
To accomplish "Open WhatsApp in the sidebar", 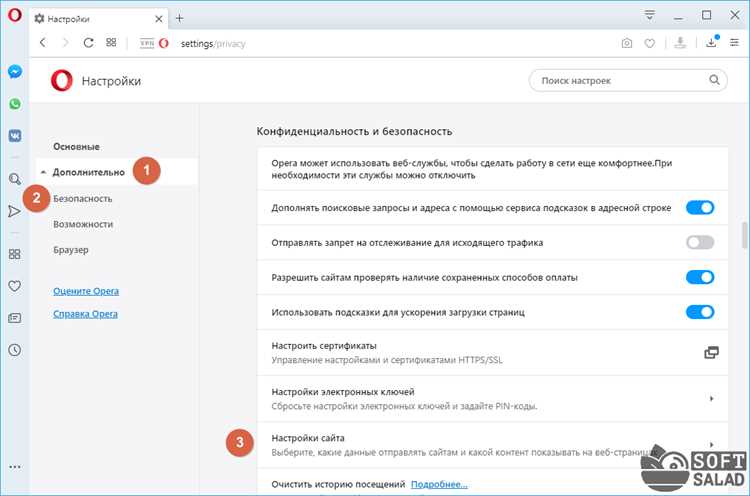I will pyautogui.click(x=15, y=104).
